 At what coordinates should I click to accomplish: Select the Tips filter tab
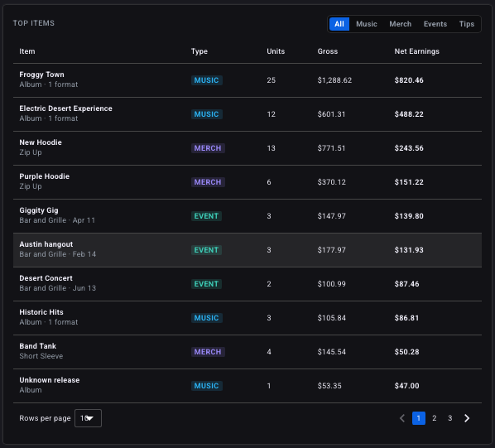pyautogui.click(x=467, y=24)
